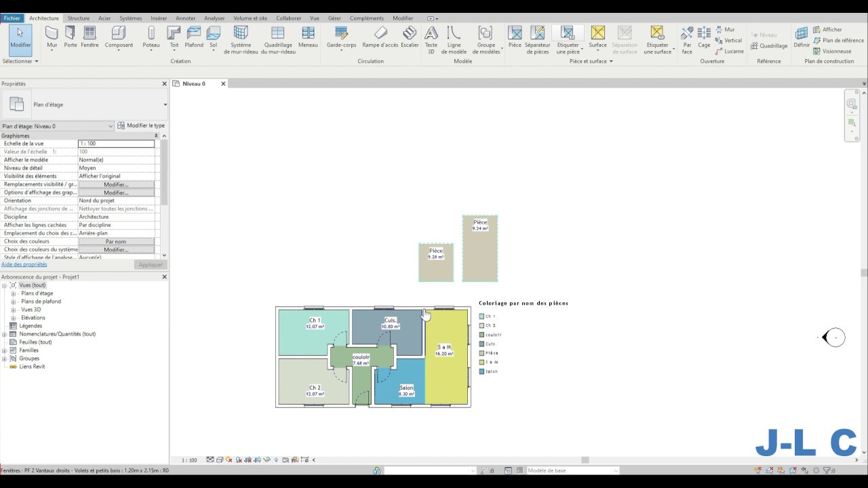Activate the Toit roof tool
Image resolution: width=868 pixels, height=488 pixels.
point(174,37)
